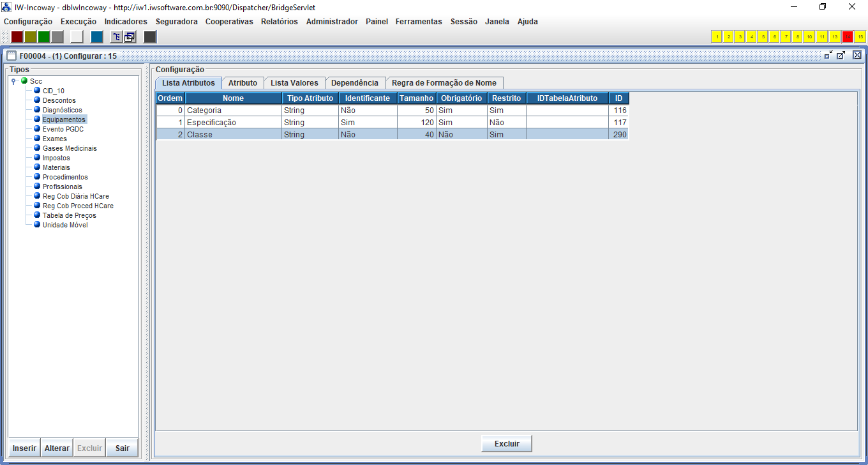Open the Ferramentas menu
Image resolution: width=868 pixels, height=465 pixels.
tap(419, 22)
